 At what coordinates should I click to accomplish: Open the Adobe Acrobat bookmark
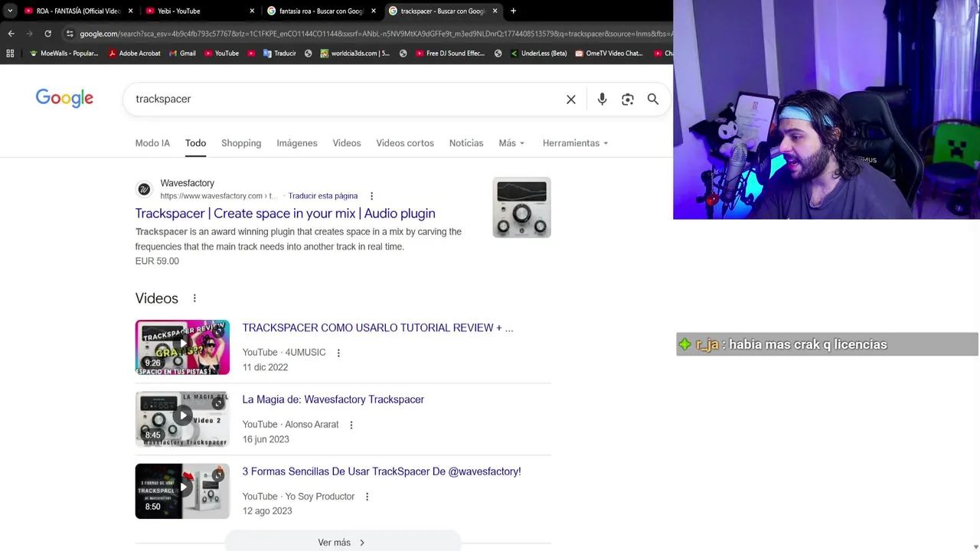[134, 54]
